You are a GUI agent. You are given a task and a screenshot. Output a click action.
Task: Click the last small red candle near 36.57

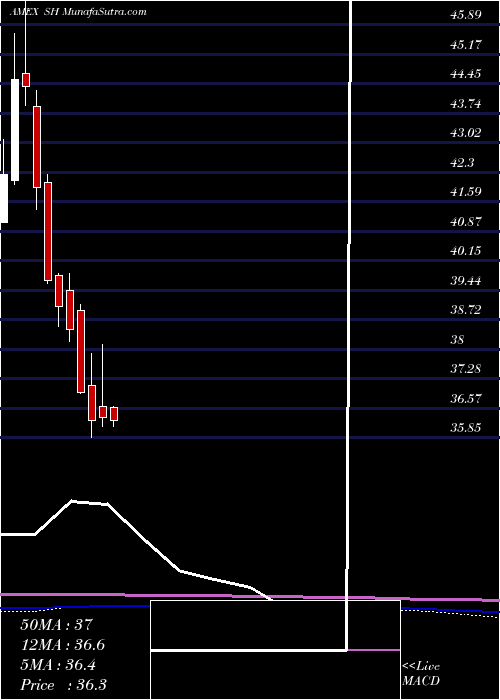click(114, 414)
